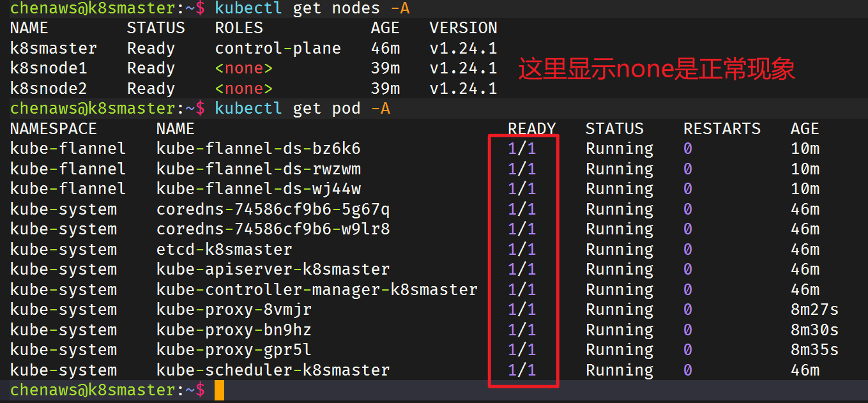Viewport: 868px width, 403px height.
Task: Click the 39m age of k8snode1
Action: [x=385, y=68]
